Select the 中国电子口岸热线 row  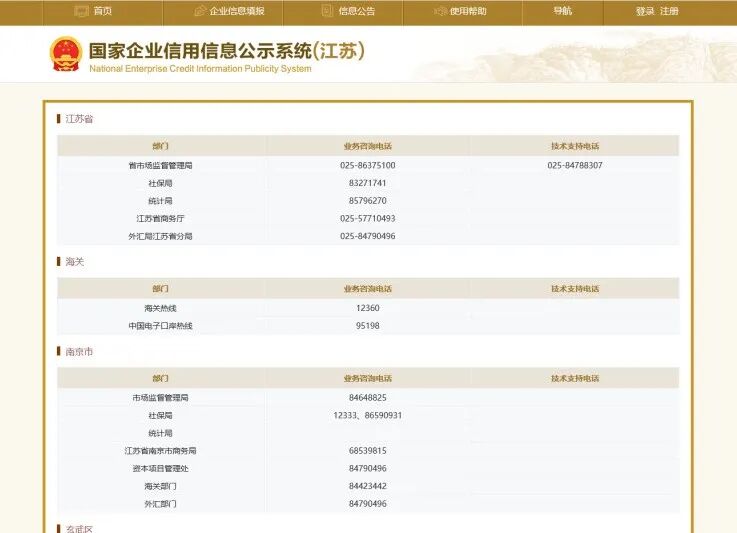160,326
